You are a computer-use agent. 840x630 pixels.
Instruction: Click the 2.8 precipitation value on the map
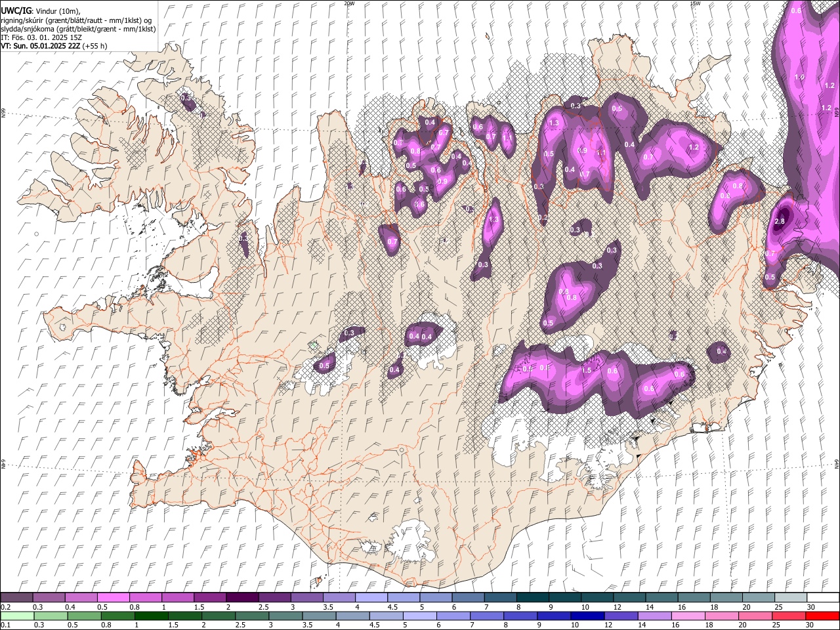[780, 222]
